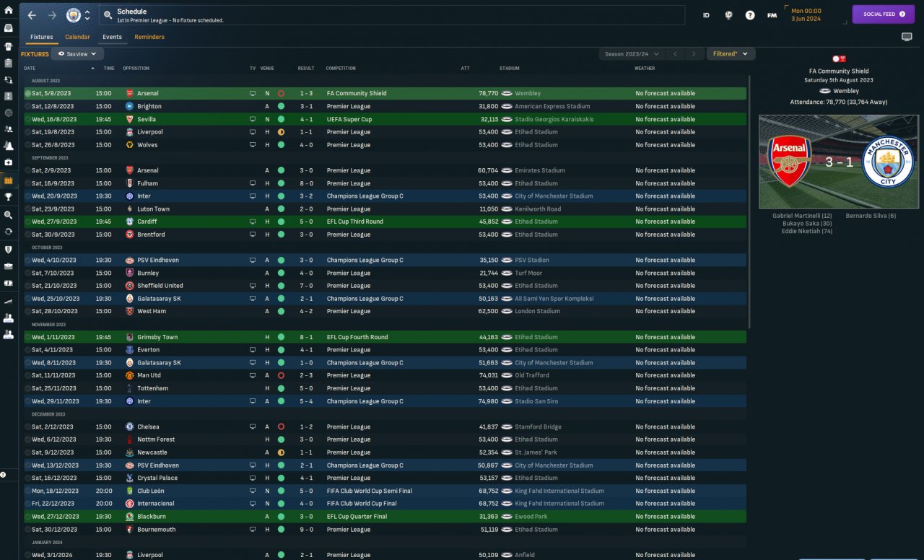Click the Schedule search field in the top bar
The image size is (924, 560).
(393, 15)
